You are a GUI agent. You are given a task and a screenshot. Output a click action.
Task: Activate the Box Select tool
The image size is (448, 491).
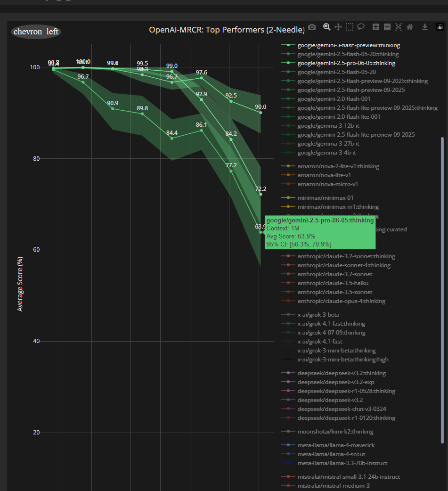coord(349,27)
